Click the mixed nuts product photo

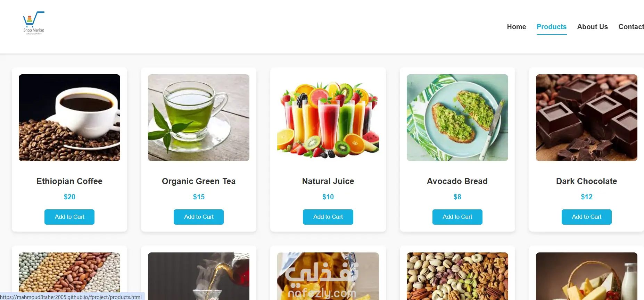[x=457, y=276]
